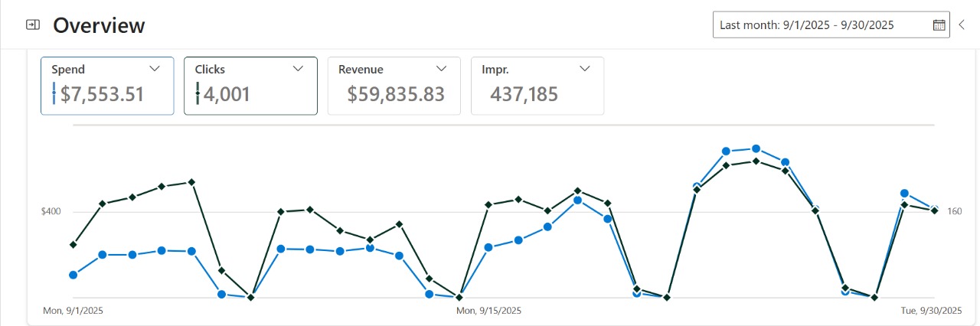Click the blue Spend legend marker
This screenshot has width=980, height=326.
pos(54,93)
